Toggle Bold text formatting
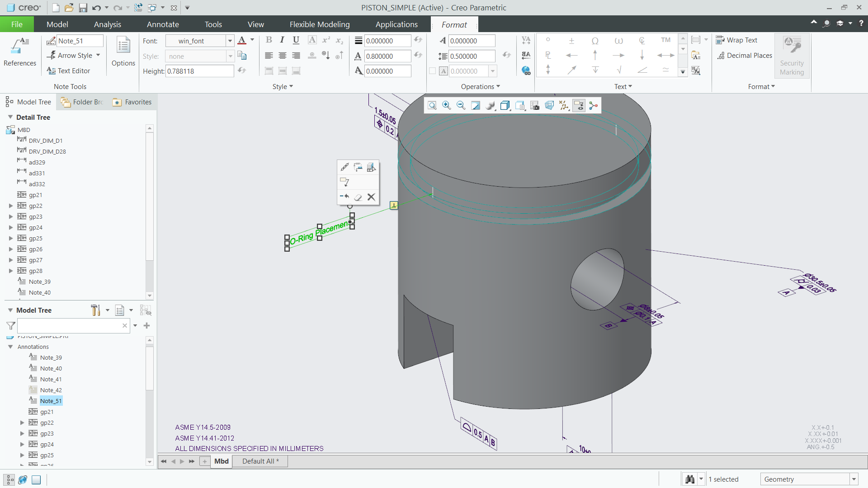Viewport: 868px width, 488px height. point(269,40)
